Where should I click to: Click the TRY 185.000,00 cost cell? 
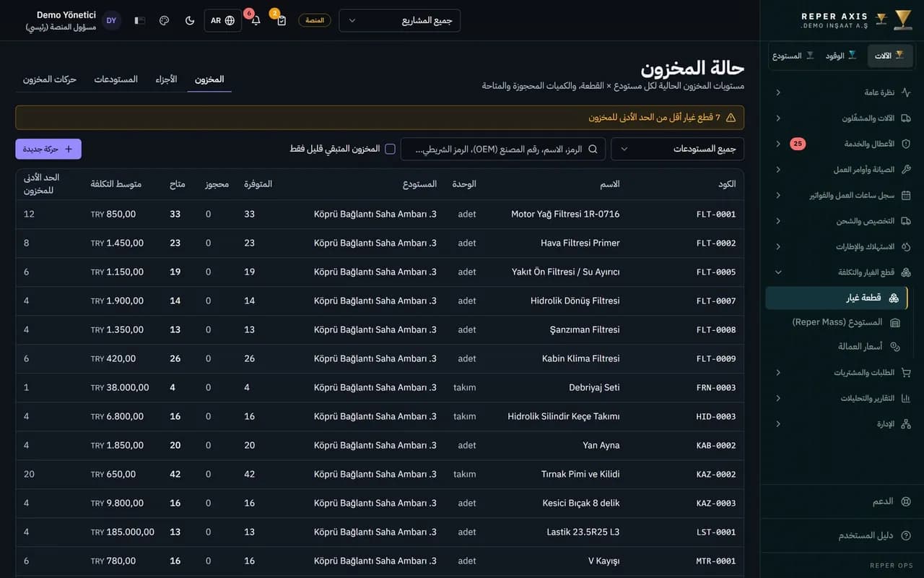[123, 532]
